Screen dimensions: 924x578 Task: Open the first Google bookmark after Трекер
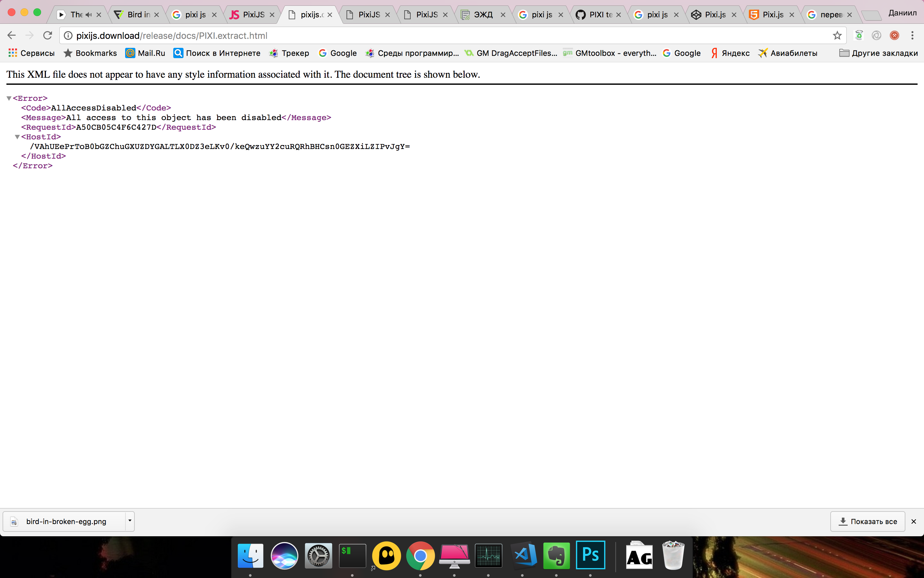(x=338, y=53)
